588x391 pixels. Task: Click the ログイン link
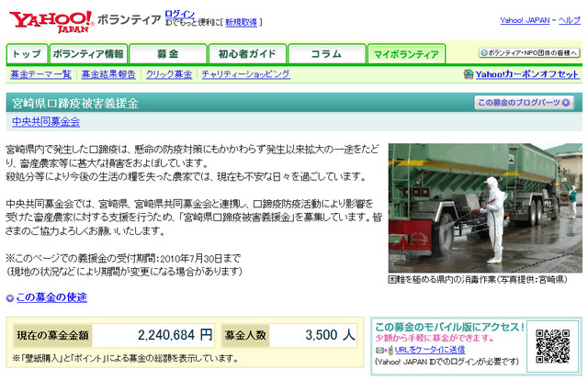click(x=180, y=15)
